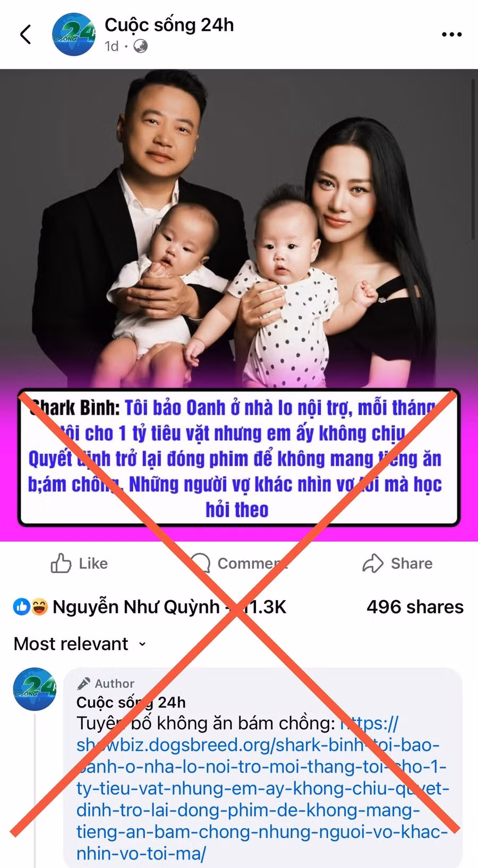Screen dimensions: 478x868
Task: Open commenter Cuộc sống 24h avatar
Action: tap(35, 689)
